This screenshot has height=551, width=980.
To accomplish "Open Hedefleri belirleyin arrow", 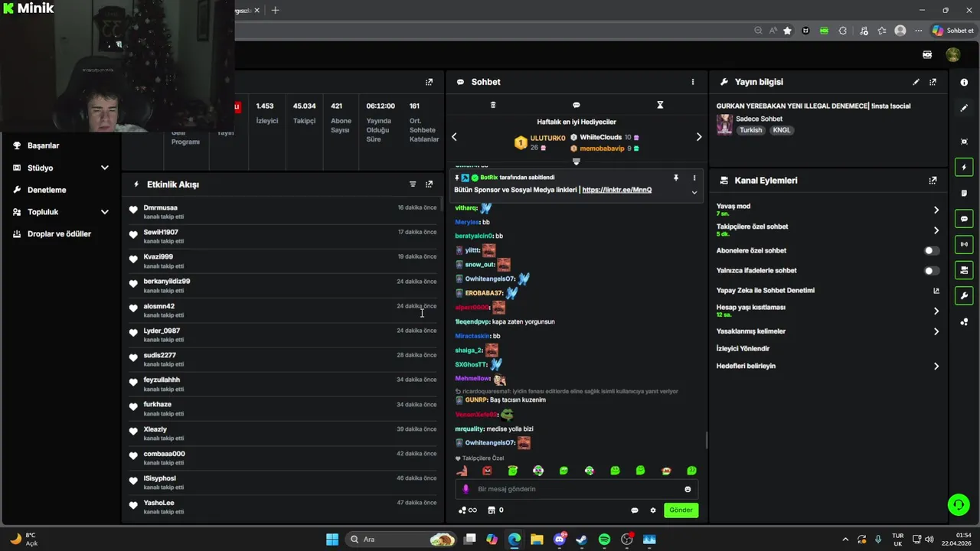I will [936, 367].
